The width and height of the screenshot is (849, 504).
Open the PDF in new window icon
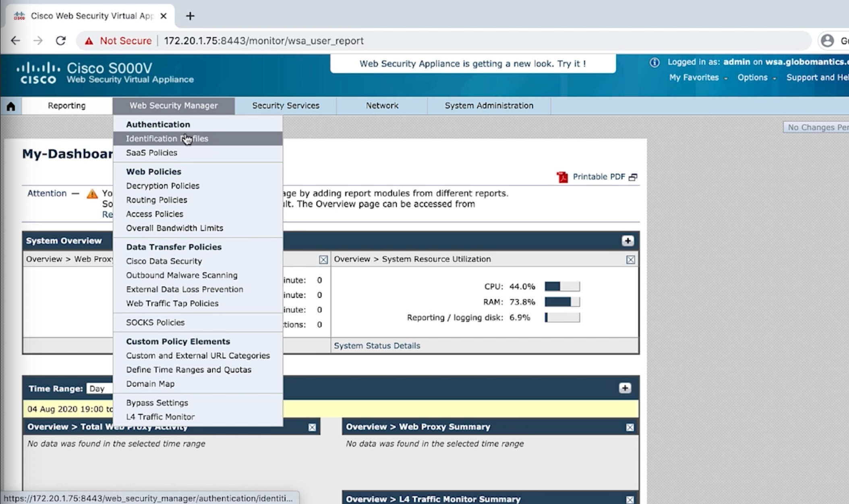click(x=633, y=177)
